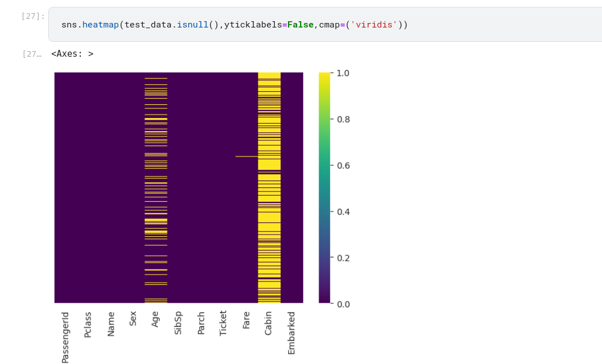
Task: Click the Cabin column in the heatmap
Action: click(x=269, y=189)
